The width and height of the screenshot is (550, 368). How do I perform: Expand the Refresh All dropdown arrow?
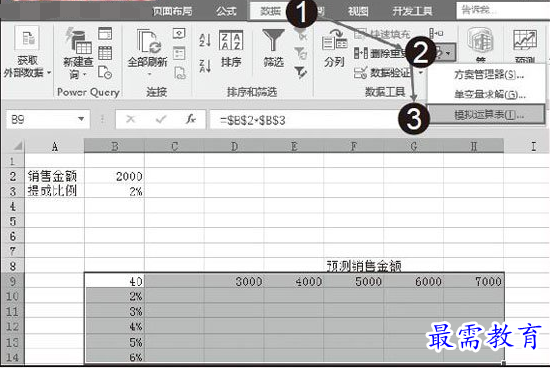(149, 74)
